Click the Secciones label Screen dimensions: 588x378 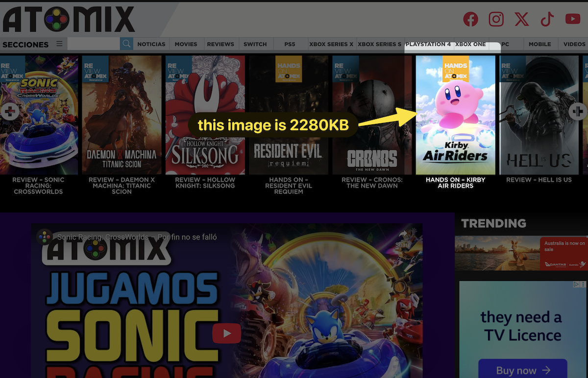[x=25, y=44]
